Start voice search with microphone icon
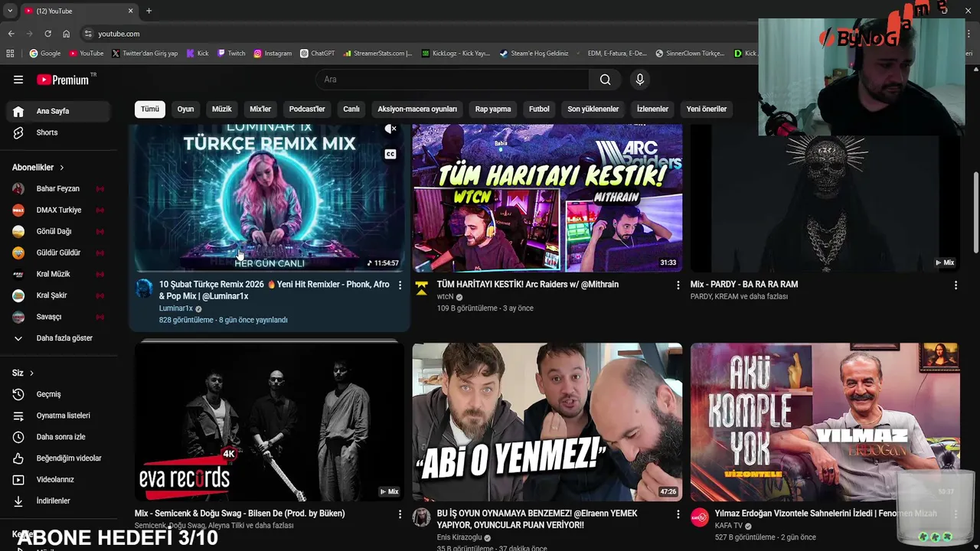Screen dimensions: 980x551 tap(640, 80)
